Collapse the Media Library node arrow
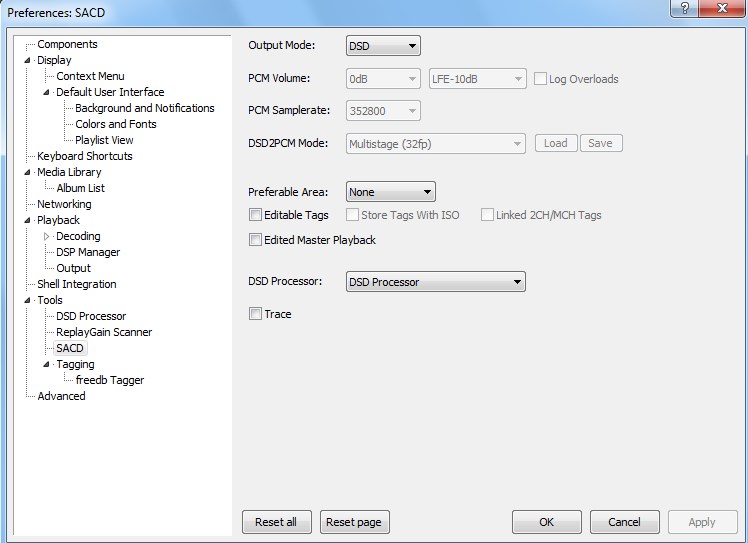748x543 pixels. (28, 172)
